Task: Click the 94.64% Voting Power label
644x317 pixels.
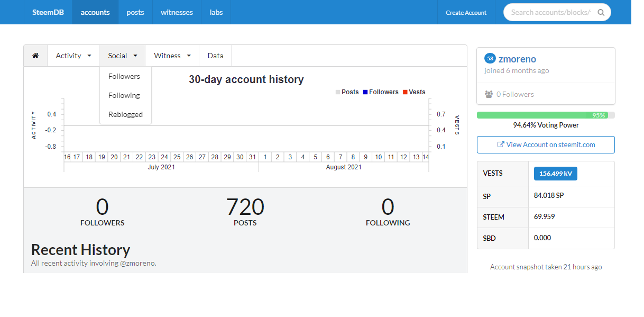Action: 546,125
